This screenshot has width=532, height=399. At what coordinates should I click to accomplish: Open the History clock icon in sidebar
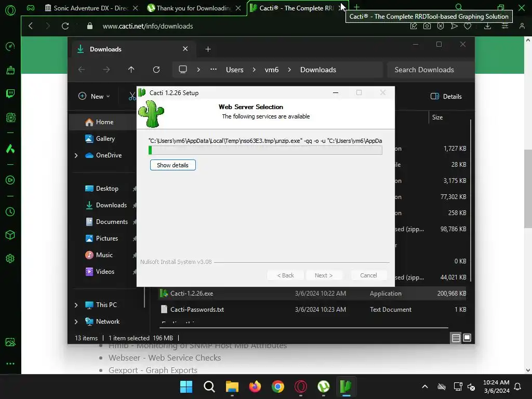click(10, 212)
